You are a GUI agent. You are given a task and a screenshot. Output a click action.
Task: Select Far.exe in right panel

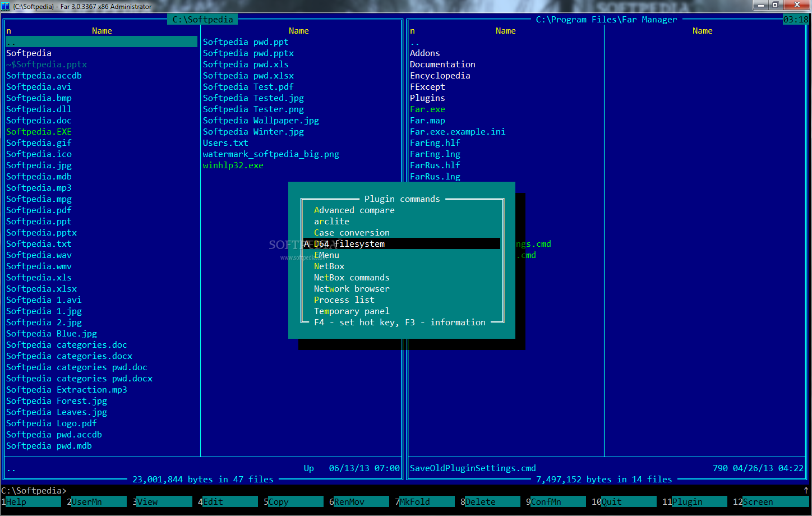pyautogui.click(x=427, y=109)
